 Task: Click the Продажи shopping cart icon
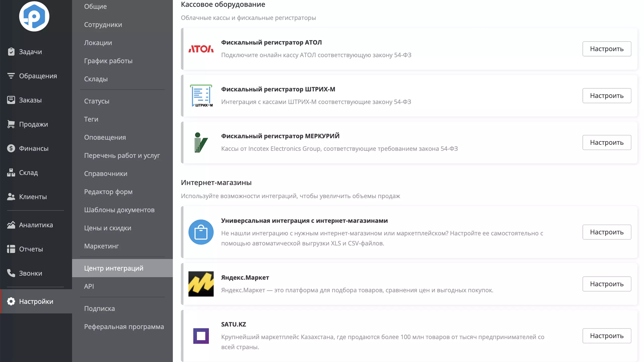pyautogui.click(x=11, y=124)
